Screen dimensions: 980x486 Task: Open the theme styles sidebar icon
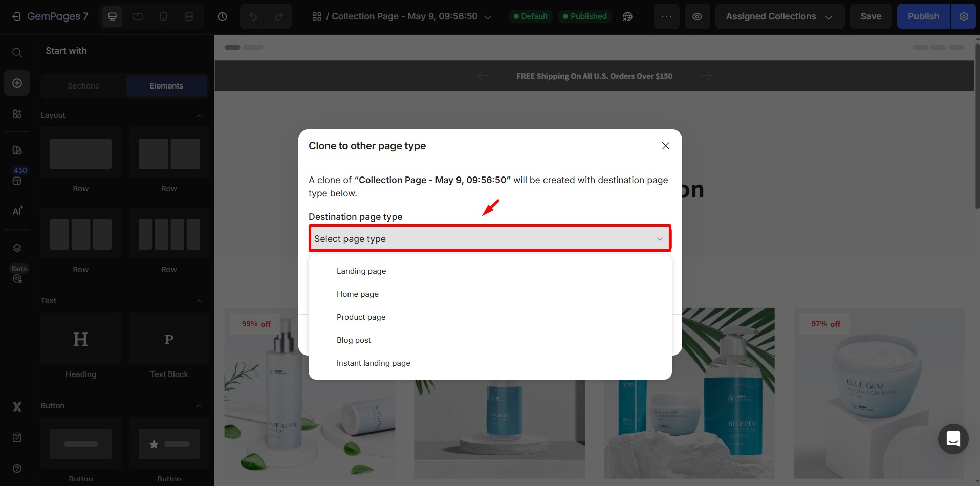17,150
